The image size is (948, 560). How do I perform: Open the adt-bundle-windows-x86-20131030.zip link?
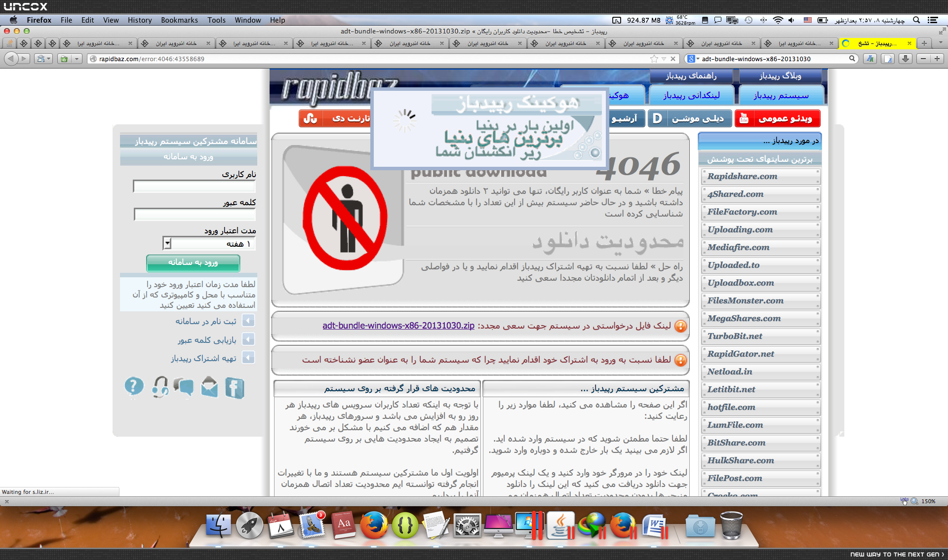398,326
